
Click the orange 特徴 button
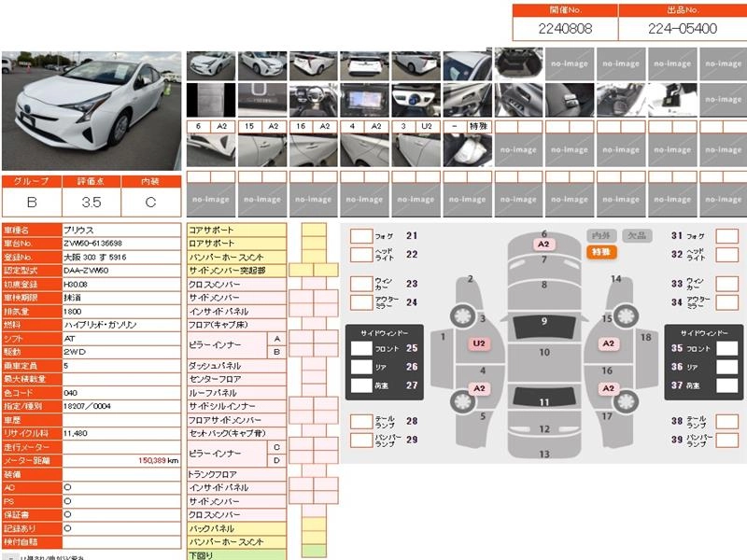[601, 252]
